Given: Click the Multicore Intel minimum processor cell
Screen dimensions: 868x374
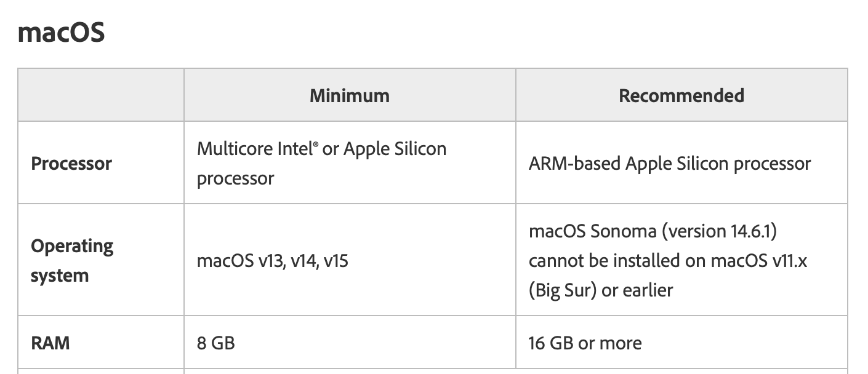Looking at the screenshot, I should coord(321,164).
